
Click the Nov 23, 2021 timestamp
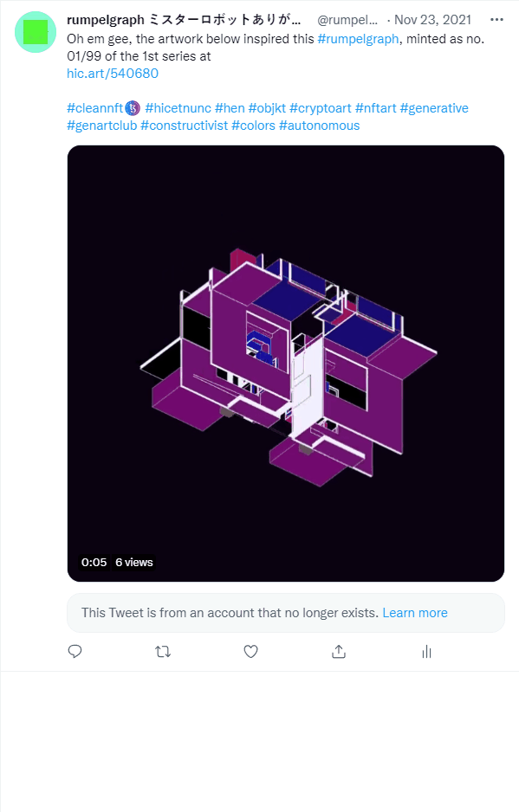point(432,20)
